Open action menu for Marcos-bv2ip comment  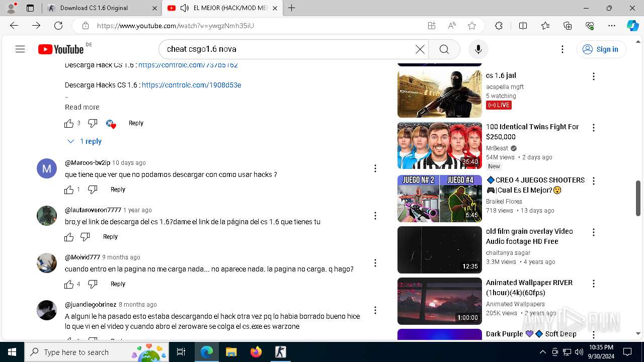pyautogui.click(x=375, y=168)
